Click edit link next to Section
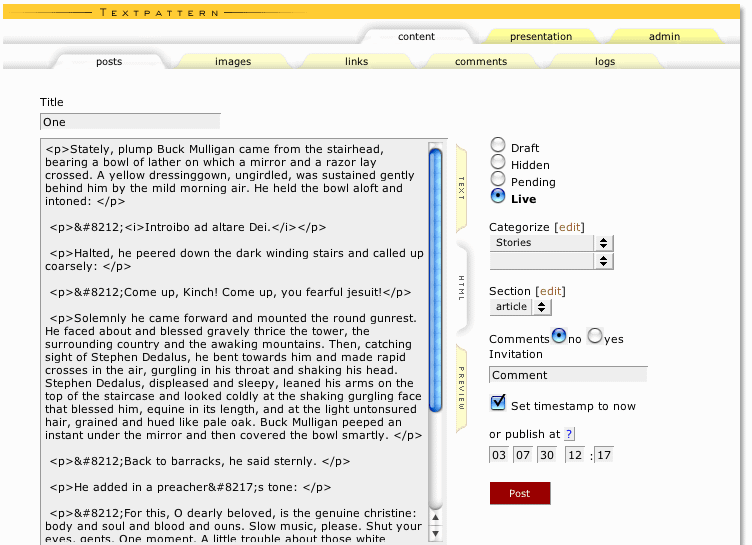Image resolution: width=752 pixels, height=545 pixels. tap(551, 291)
